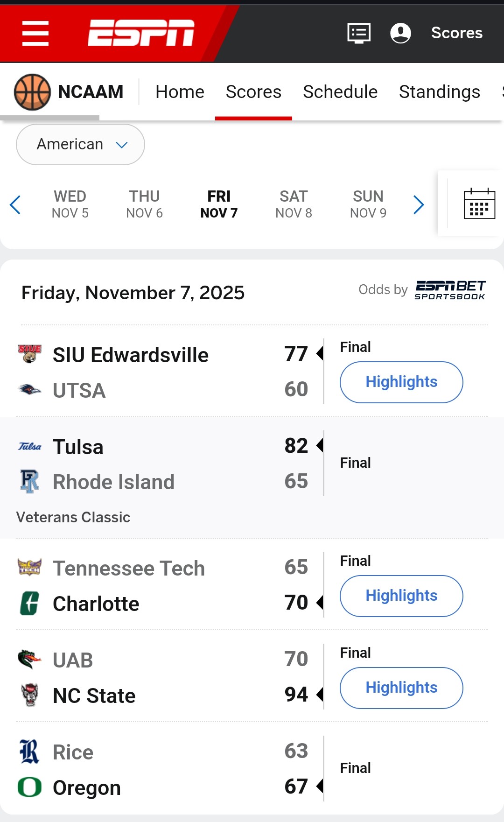This screenshot has width=504, height=822.
Task: Watch Highlights for SIU Edwardsville vs UTSA
Action: (401, 382)
